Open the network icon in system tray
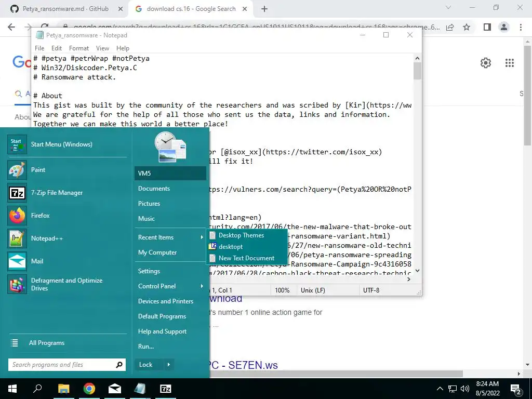This screenshot has width=532, height=399. 453,389
